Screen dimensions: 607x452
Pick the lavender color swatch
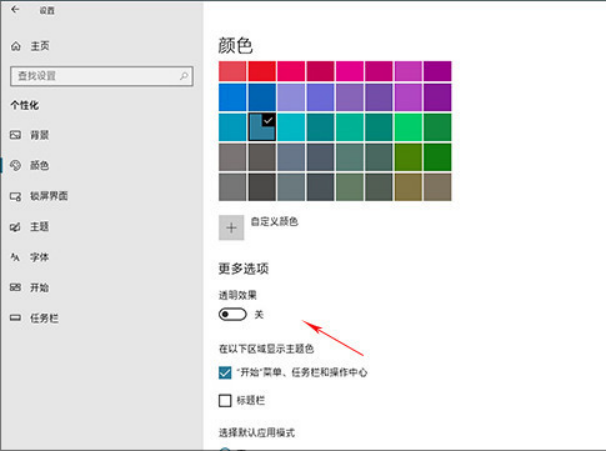coord(291,97)
